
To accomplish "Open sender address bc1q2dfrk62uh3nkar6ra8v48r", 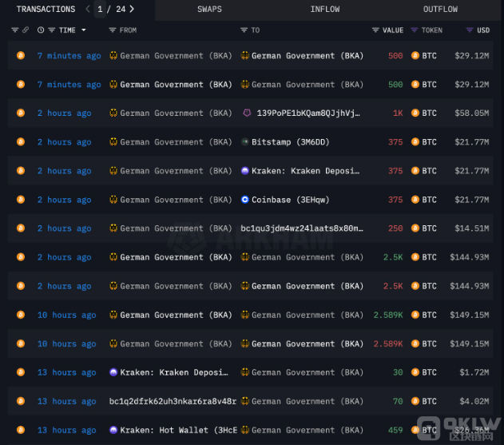I will [x=173, y=402].
